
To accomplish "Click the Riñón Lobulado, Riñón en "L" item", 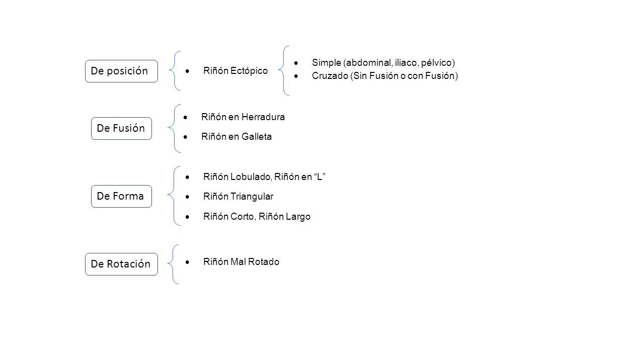I will (266, 176).
